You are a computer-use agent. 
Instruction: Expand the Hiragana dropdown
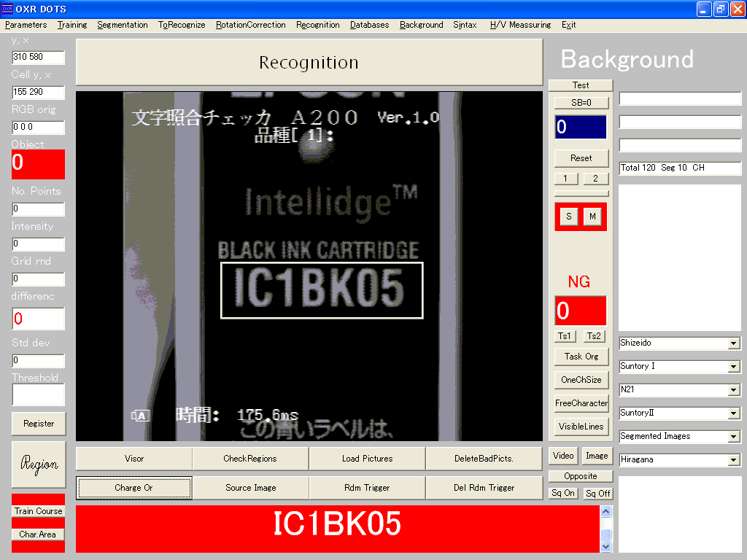click(734, 460)
